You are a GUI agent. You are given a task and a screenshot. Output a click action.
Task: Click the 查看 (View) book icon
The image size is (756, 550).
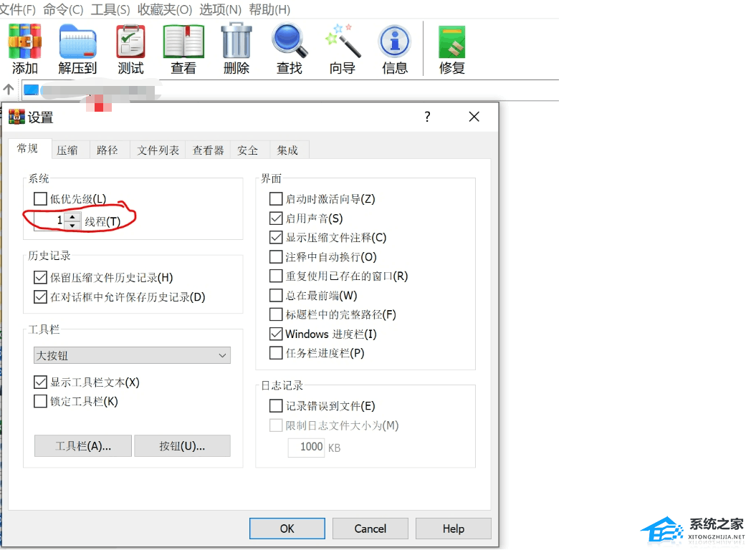(x=183, y=42)
